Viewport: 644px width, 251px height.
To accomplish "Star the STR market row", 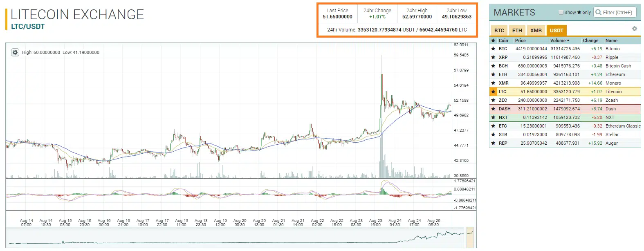I will pos(493,134).
